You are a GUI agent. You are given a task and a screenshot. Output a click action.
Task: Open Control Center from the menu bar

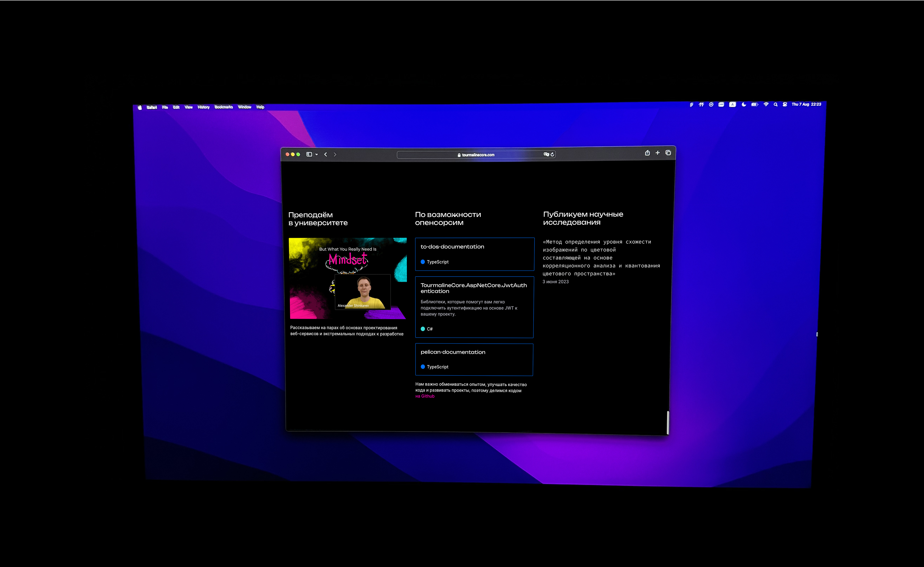[785, 105]
